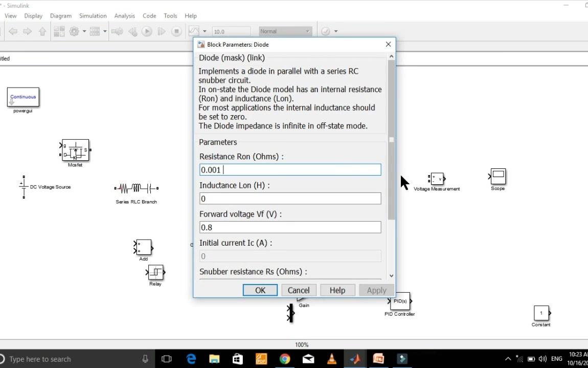Open the Display menu

click(33, 16)
